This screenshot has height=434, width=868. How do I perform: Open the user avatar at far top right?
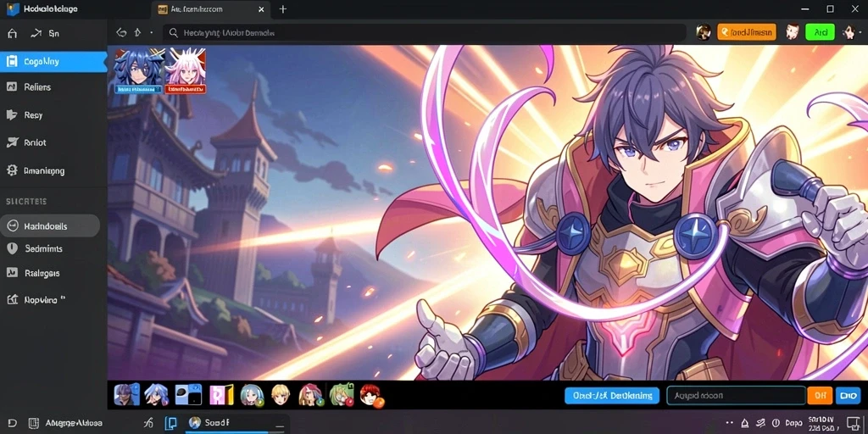coord(849,32)
